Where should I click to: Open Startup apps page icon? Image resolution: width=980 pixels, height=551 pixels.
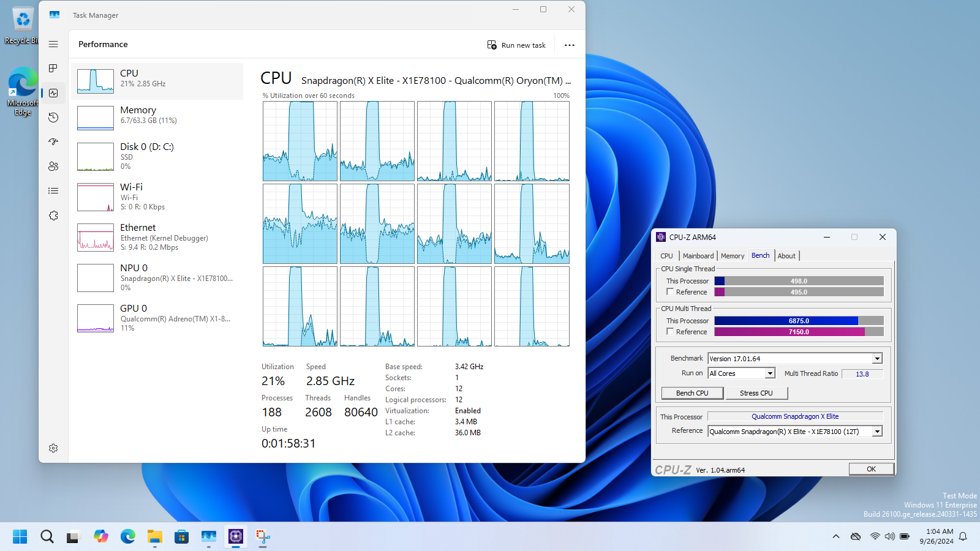click(53, 142)
